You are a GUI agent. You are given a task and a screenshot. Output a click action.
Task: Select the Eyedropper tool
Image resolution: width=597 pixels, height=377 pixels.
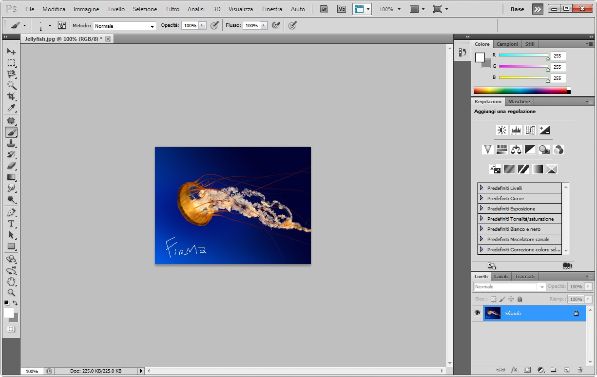click(11, 108)
